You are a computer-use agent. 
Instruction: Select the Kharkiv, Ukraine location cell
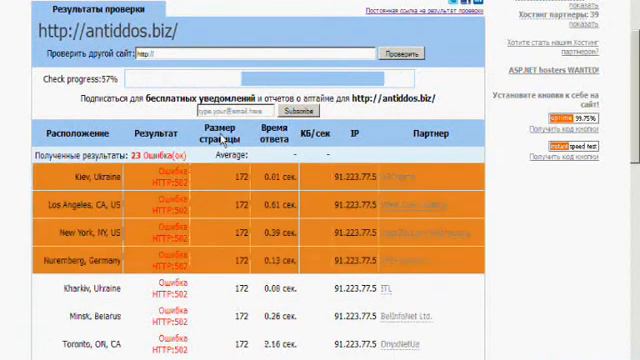point(92,289)
